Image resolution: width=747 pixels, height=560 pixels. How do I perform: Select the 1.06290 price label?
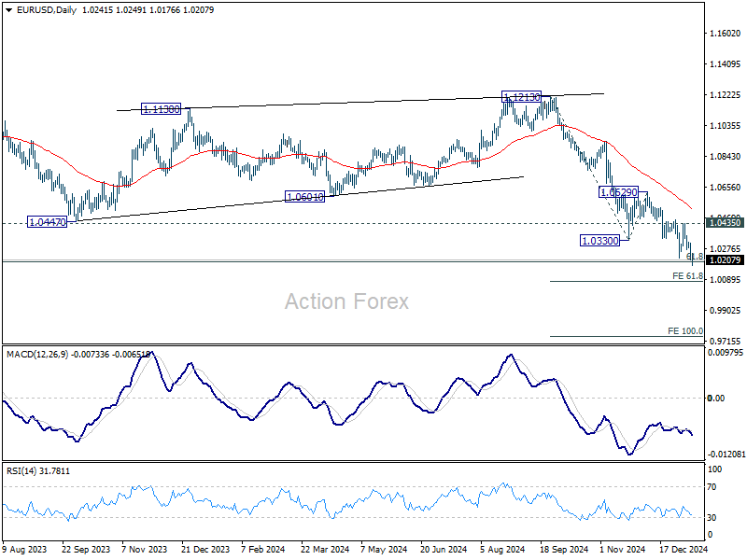coord(619,191)
